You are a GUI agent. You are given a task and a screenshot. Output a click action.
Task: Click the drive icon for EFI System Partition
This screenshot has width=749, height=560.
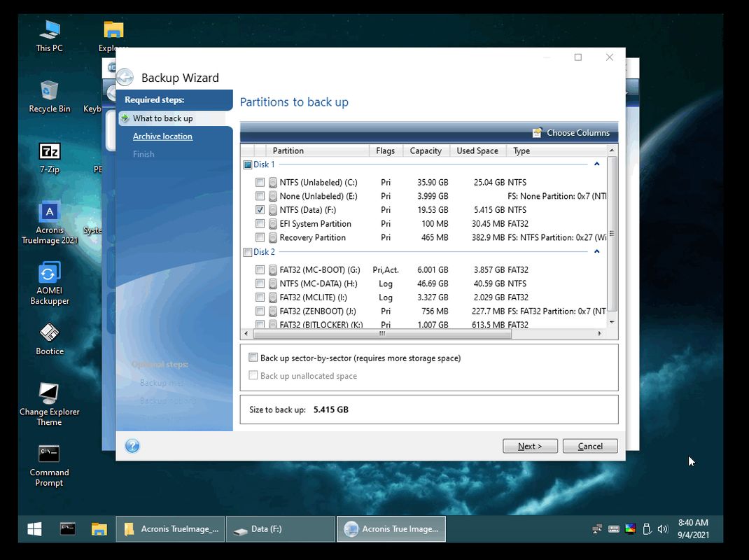273,223
